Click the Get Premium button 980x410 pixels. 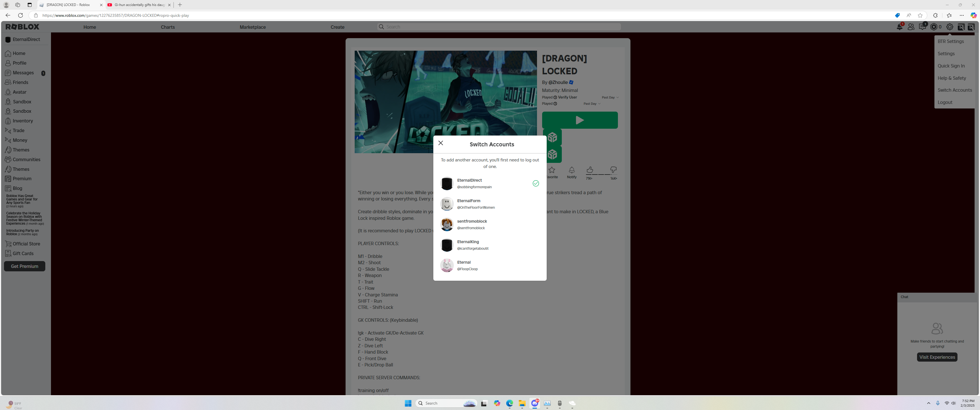(24, 266)
